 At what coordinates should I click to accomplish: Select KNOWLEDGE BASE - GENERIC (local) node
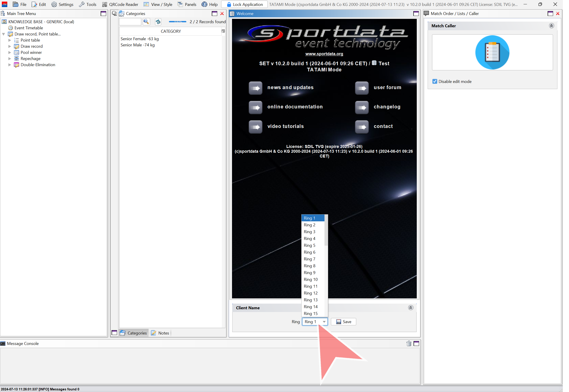click(x=41, y=22)
